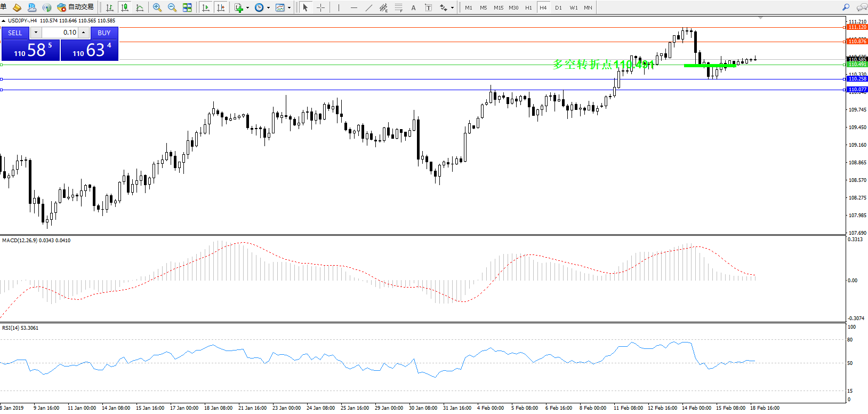The image size is (868, 414).
Task: Select the horizontal line drawing tool
Action: [x=353, y=7]
